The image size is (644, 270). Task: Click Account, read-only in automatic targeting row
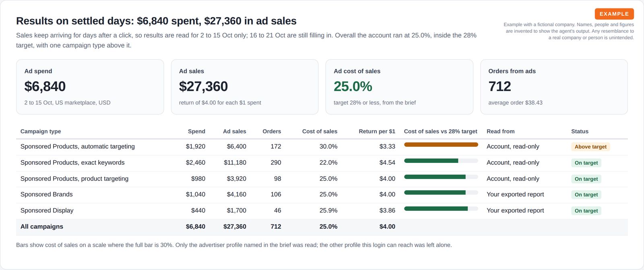point(513,146)
